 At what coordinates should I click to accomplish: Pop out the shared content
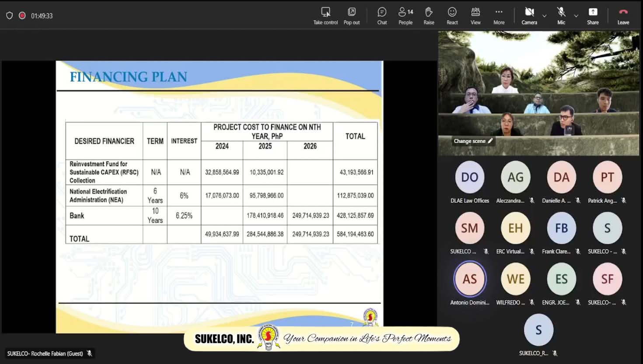(x=352, y=16)
